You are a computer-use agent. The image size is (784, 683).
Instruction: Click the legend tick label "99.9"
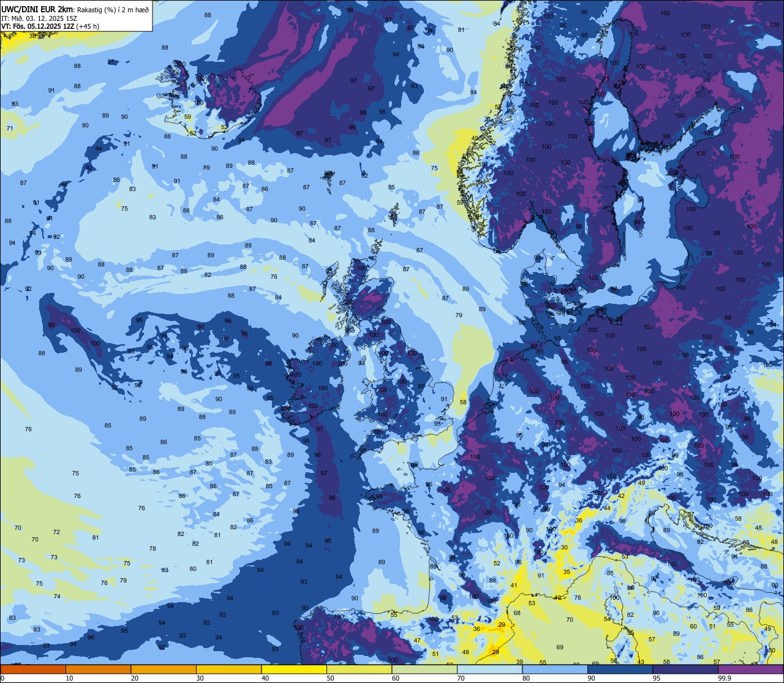coord(725,678)
